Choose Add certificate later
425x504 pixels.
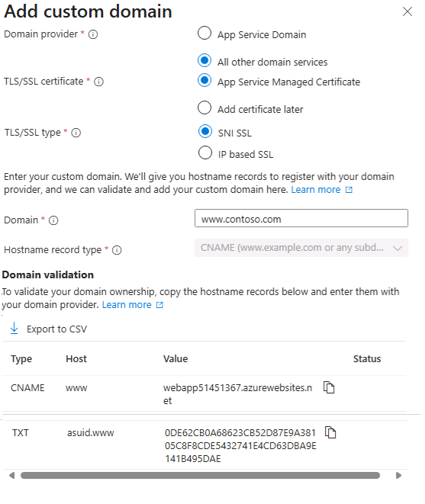[204, 108]
